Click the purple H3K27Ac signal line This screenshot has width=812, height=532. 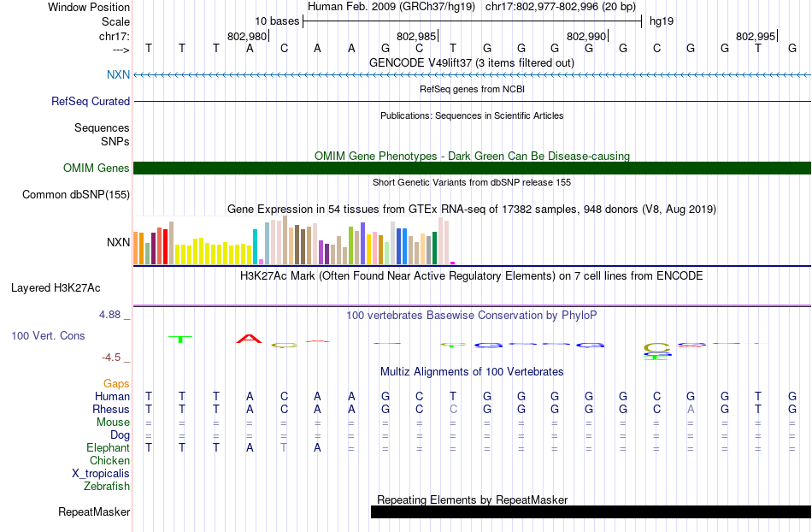[x=472, y=305]
